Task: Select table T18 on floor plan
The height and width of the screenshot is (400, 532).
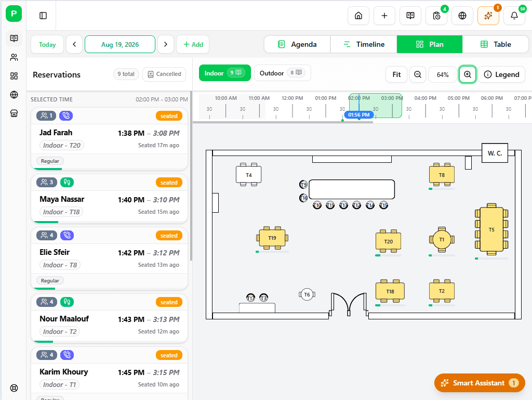Action: tap(390, 291)
